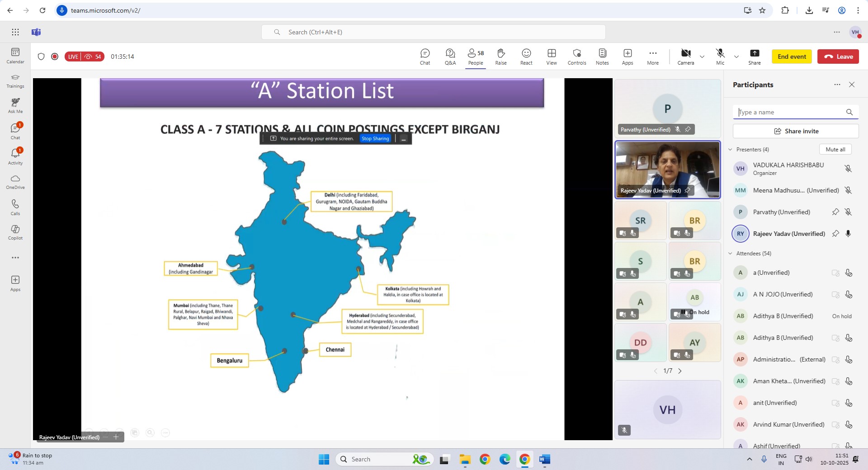Go to next page of participant videos
This screenshot has height=470, width=868.
[x=680, y=371]
